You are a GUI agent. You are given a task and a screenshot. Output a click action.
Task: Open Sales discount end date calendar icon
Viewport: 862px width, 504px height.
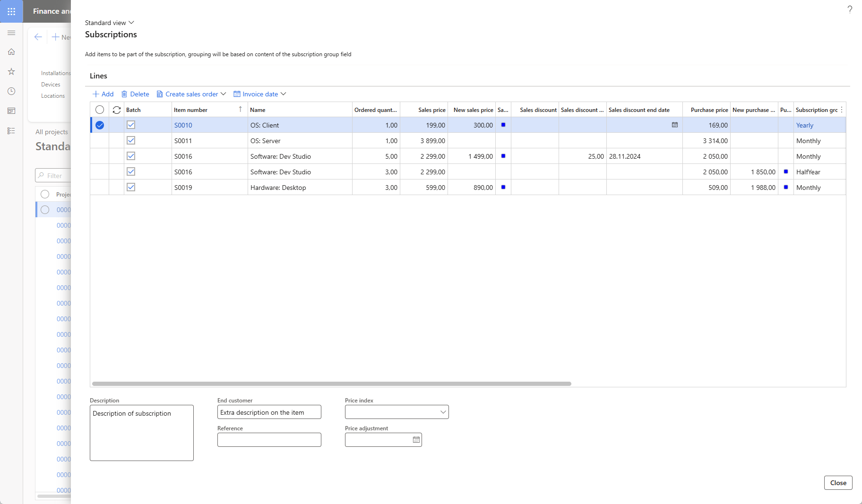pos(675,125)
